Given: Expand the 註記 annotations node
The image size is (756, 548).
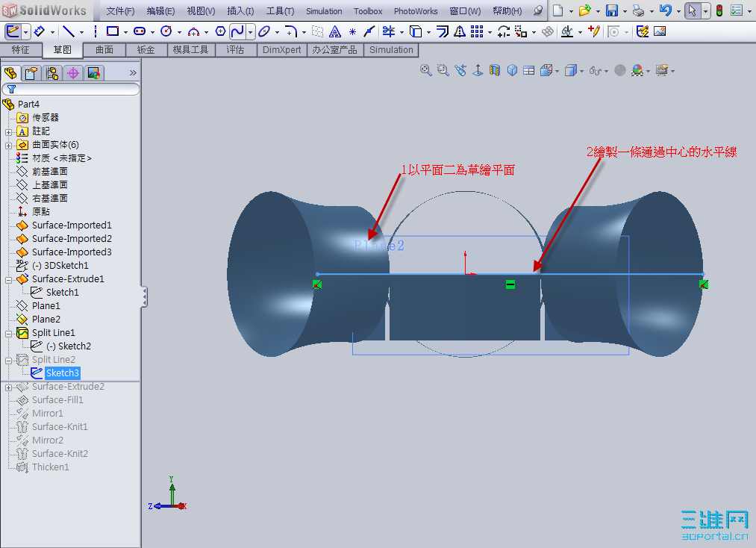Looking at the screenshot, I should (x=9, y=131).
